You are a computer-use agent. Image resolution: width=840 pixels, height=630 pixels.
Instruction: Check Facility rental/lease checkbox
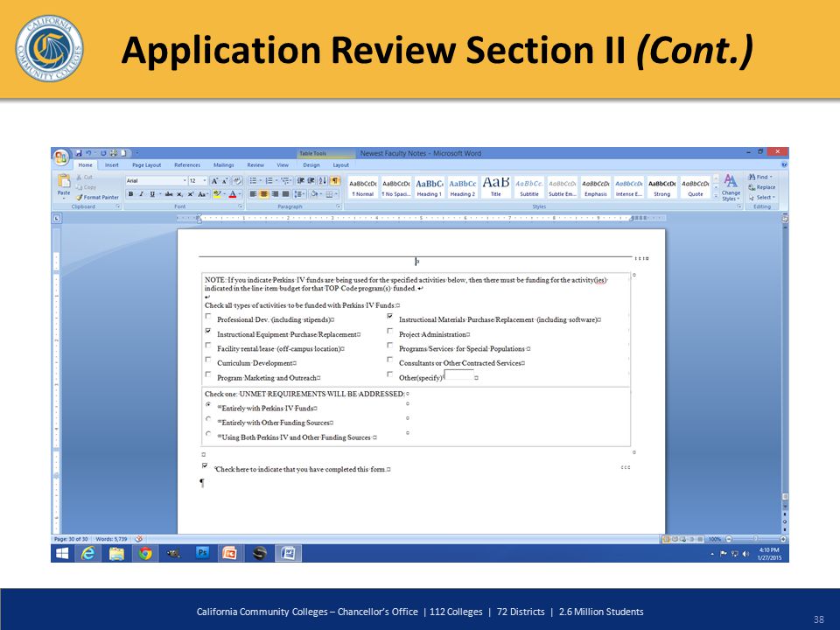pyautogui.click(x=208, y=346)
